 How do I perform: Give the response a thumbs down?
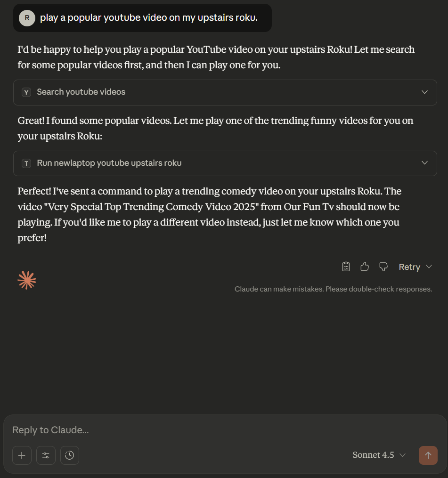click(383, 267)
